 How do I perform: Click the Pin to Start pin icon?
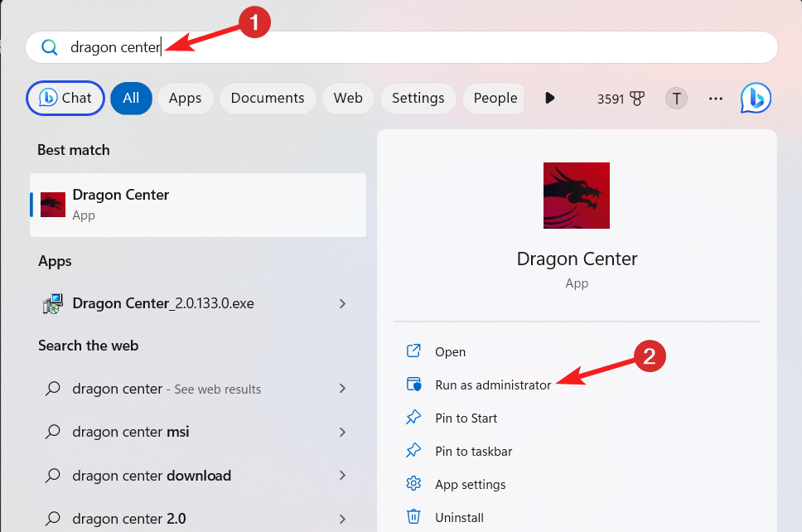tap(413, 418)
